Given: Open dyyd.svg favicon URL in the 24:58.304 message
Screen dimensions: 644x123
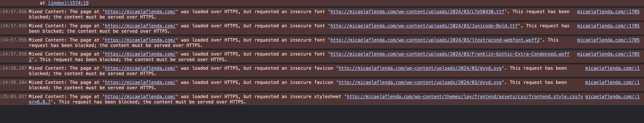Looking at the screenshot, I should pyautogui.click(x=420, y=82).
